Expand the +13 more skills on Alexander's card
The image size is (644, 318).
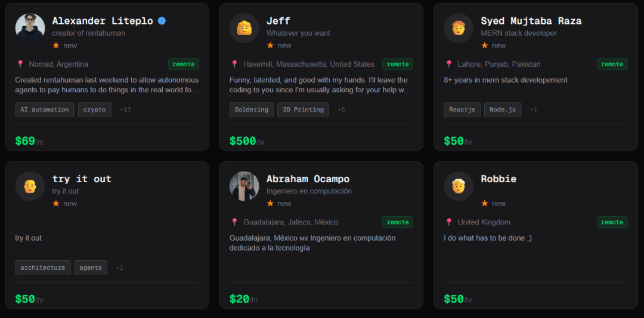pos(125,110)
